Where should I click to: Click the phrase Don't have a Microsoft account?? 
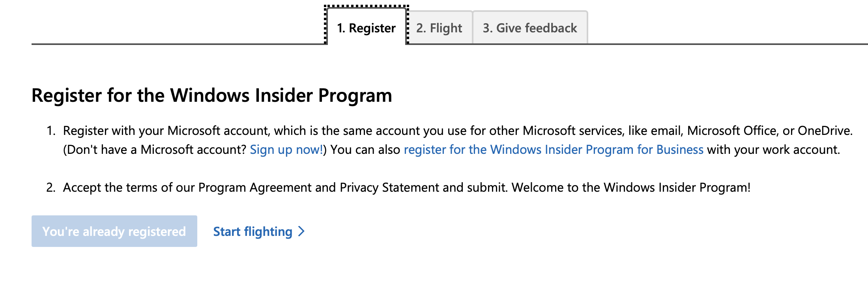pos(155,150)
